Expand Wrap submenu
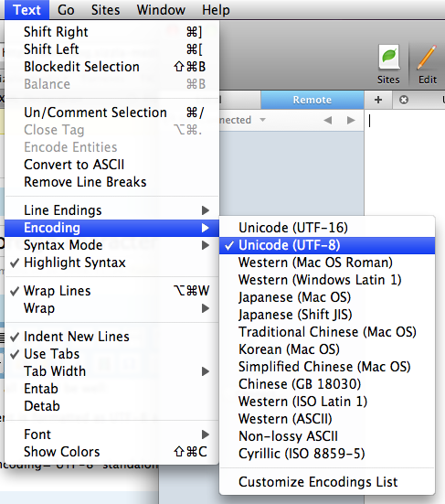 pos(111,308)
